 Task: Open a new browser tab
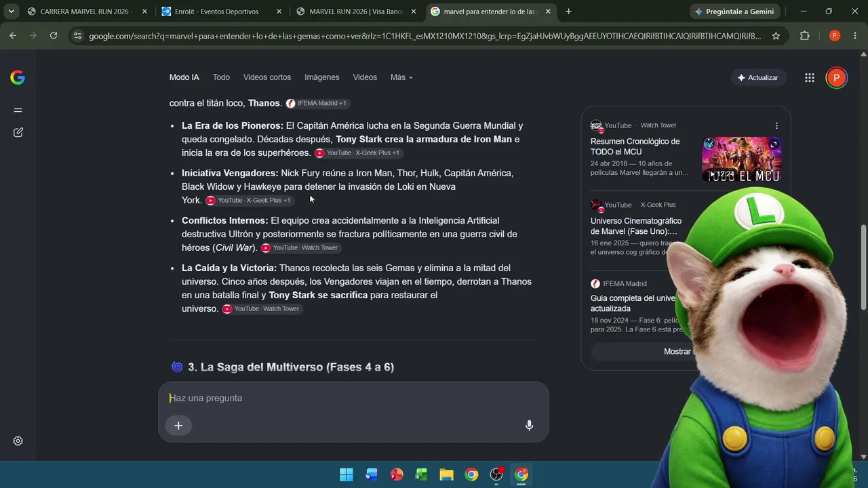tap(568, 12)
